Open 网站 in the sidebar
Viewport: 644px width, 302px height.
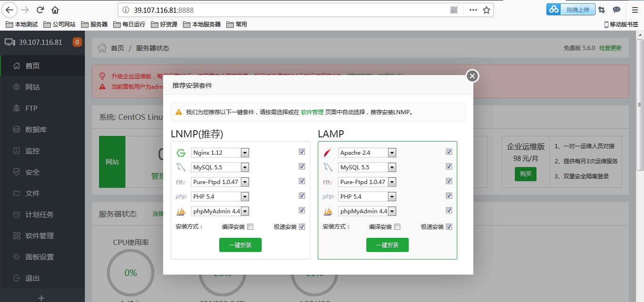(x=42, y=87)
